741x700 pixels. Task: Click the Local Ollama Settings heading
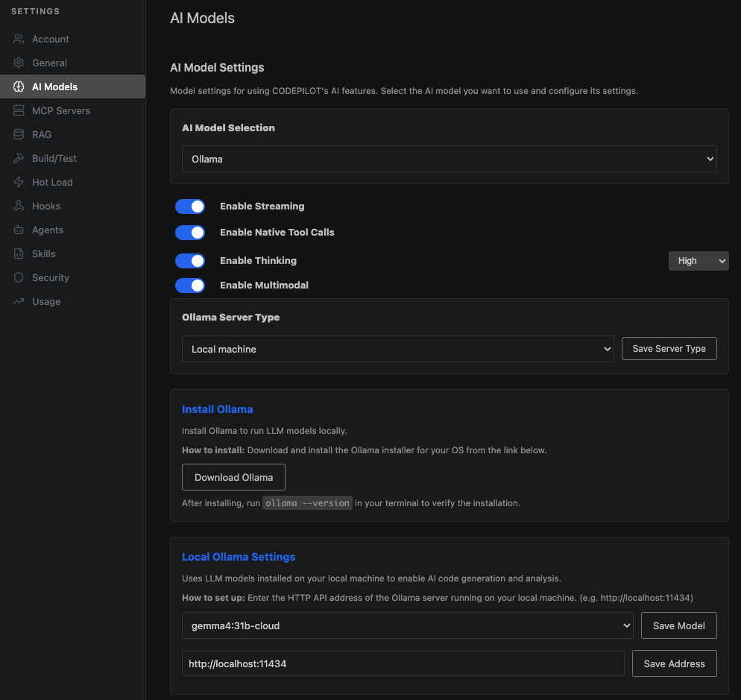point(239,557)
